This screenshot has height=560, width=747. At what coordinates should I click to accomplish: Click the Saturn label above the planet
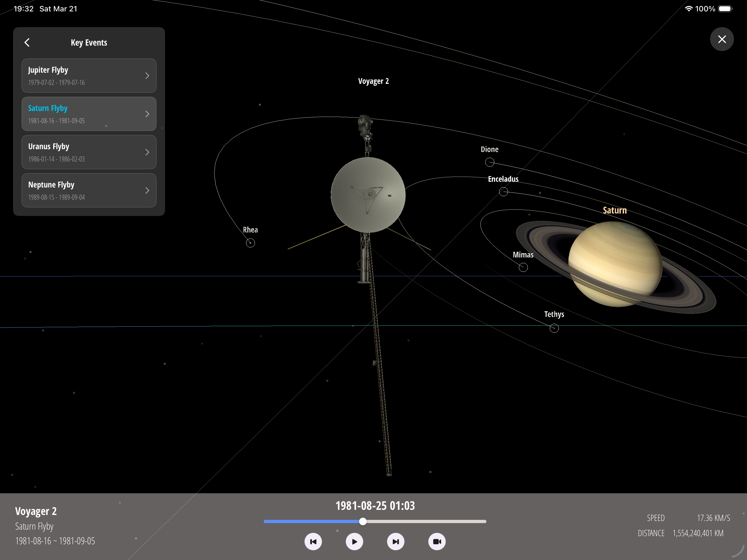pyautogui.click(x=615, y=210)
